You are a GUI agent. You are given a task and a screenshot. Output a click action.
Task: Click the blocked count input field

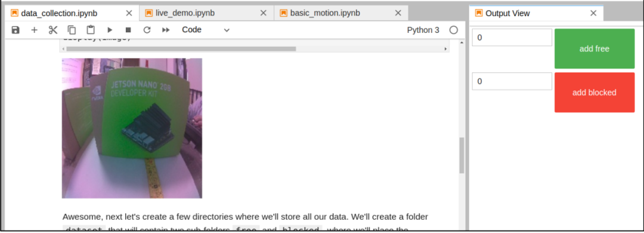[512, 81]
